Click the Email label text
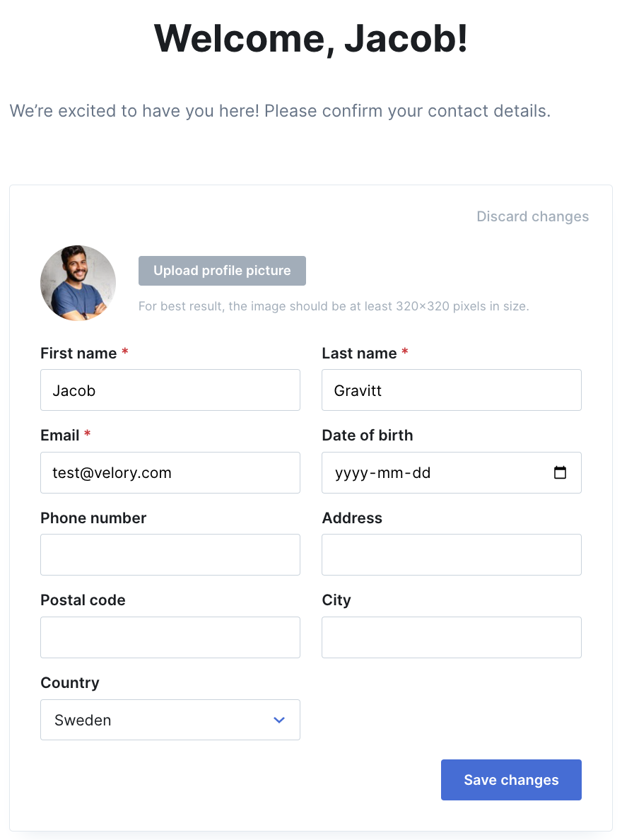 (60, 435)
